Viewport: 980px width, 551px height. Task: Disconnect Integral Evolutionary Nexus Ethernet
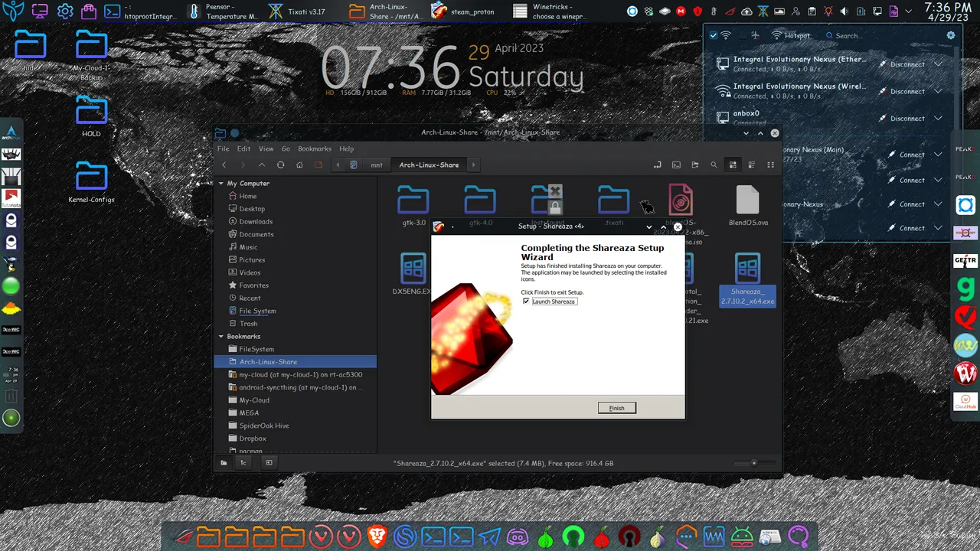pos(902,64)
